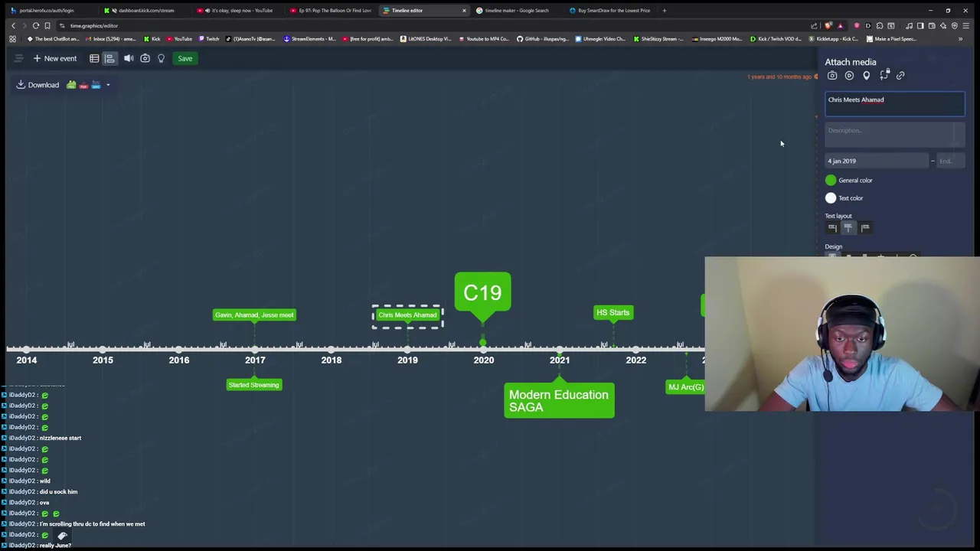The image size is (980, 551).
Task: Click the 2014 year label on axis
Action: pos(26,360)
